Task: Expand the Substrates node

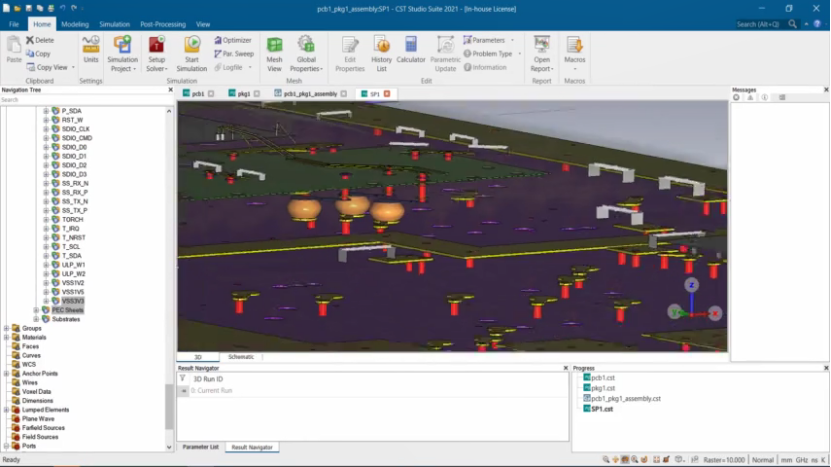Action: tap(36, 319)
